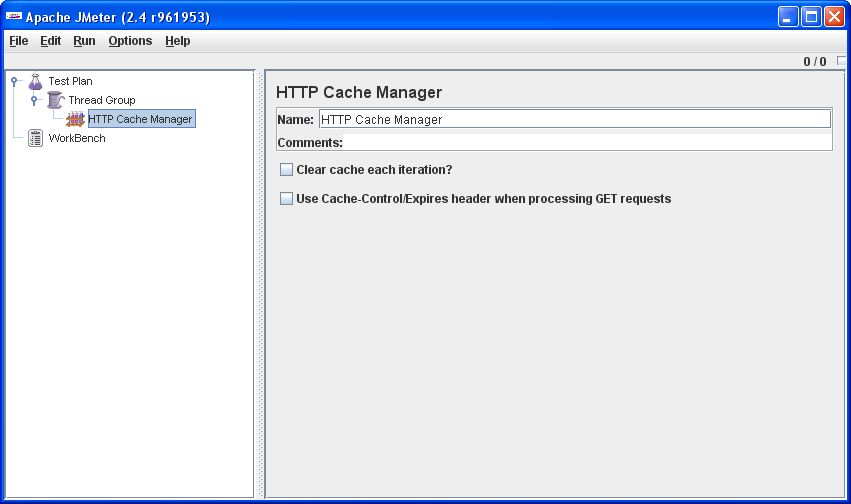Toggle Use Cache-Control/Expires header checkbox
Image resolution: width=851 pixels, height=504 pixels.
click(287, 199)
